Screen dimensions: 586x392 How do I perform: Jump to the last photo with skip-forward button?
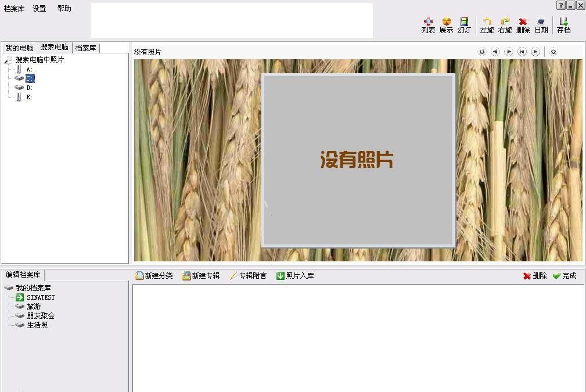[x=535, y=52]
